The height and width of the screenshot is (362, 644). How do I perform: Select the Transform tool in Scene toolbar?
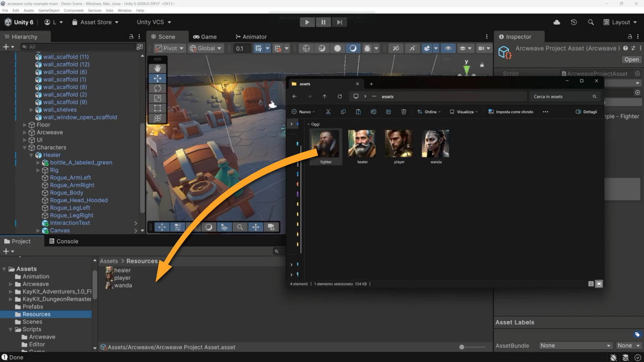[157, 118]
